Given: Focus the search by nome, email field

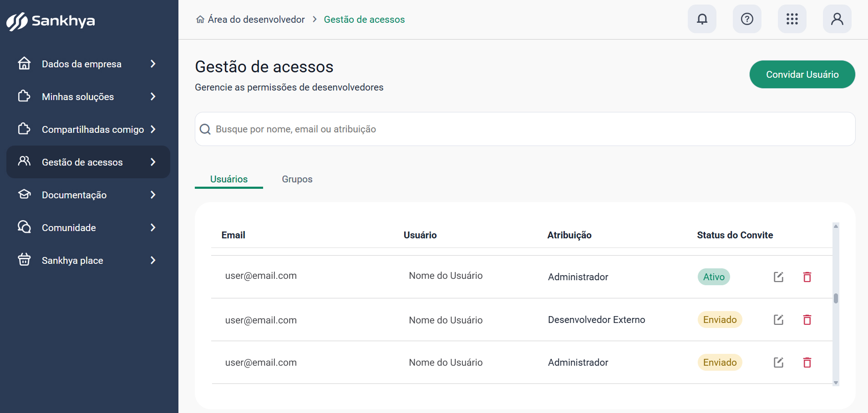Looking at the screenshot, I should click(525, 129).
